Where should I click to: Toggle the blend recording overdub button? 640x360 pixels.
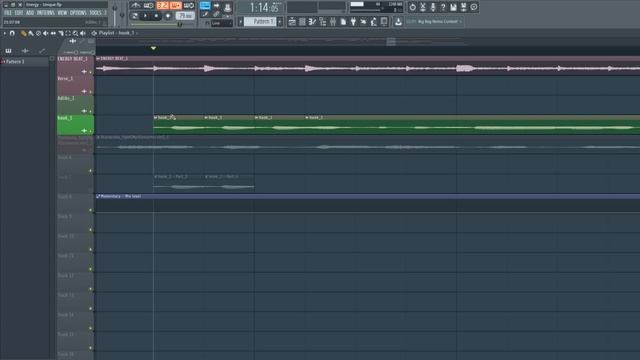point(176,6)
